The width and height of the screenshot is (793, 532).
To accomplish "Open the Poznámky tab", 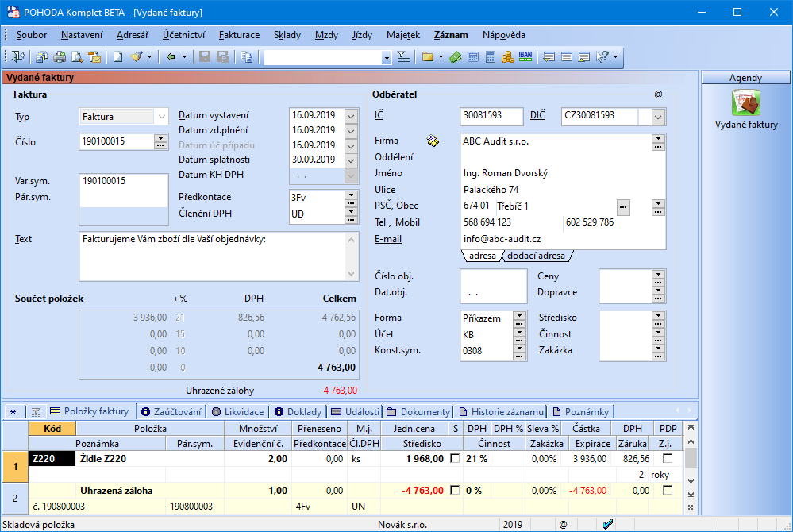I will [x=582, y=412].
